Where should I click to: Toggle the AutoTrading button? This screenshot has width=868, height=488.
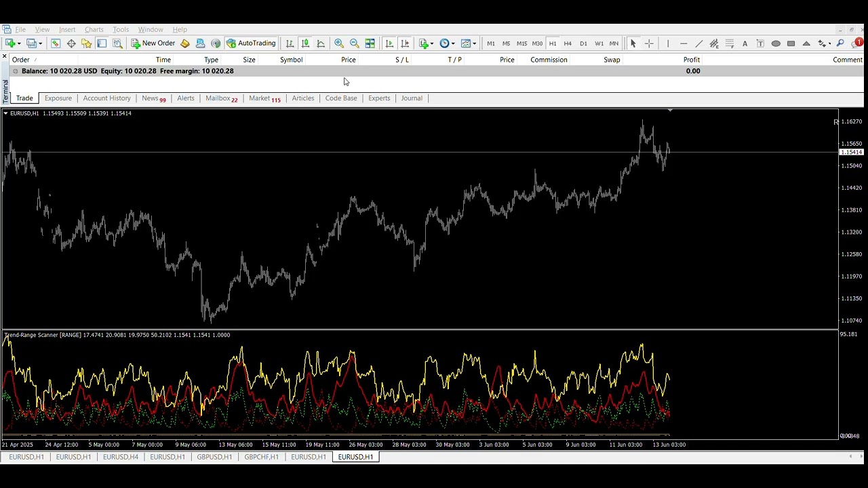pyautogui.click(x=251, y=43)
